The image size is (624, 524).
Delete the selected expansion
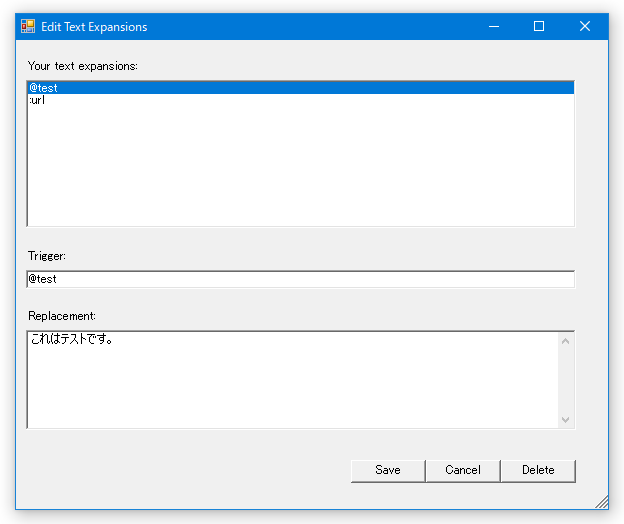tap(538, 471)
